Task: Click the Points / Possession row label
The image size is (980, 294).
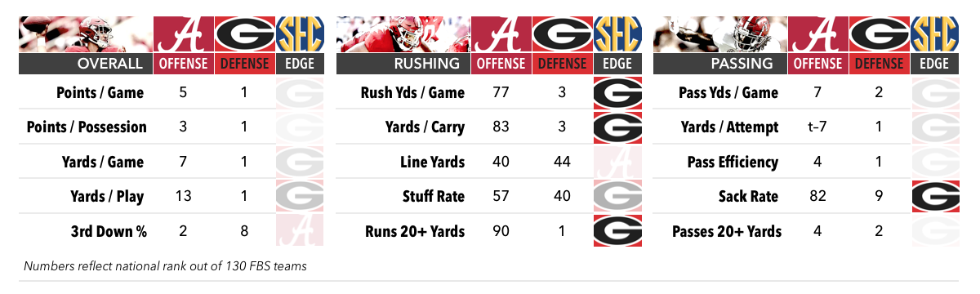Action: 87,127
